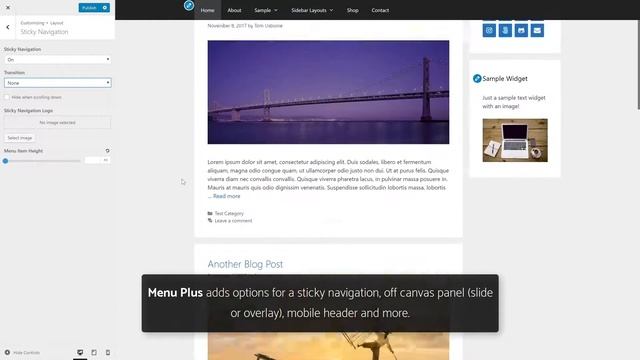Open the Test Category link
This screenshot has width=640, height=360.
(229, 213)
